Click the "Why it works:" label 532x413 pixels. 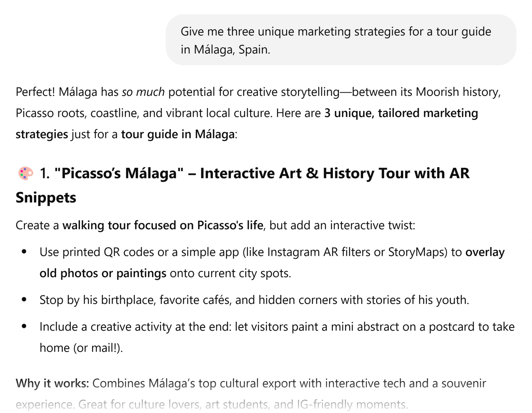[x=52, y=383]
